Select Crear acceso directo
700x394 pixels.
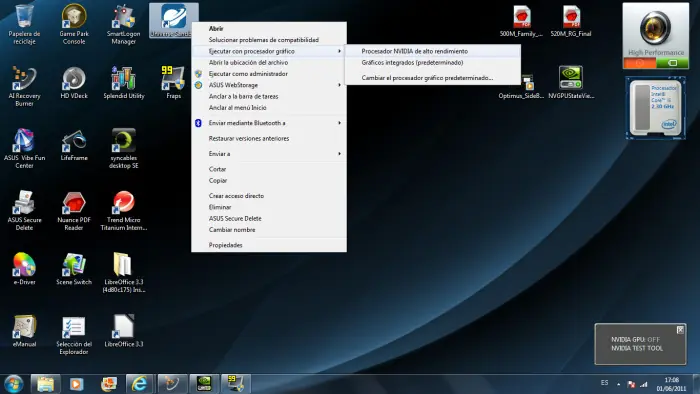[x=269, y=196]
